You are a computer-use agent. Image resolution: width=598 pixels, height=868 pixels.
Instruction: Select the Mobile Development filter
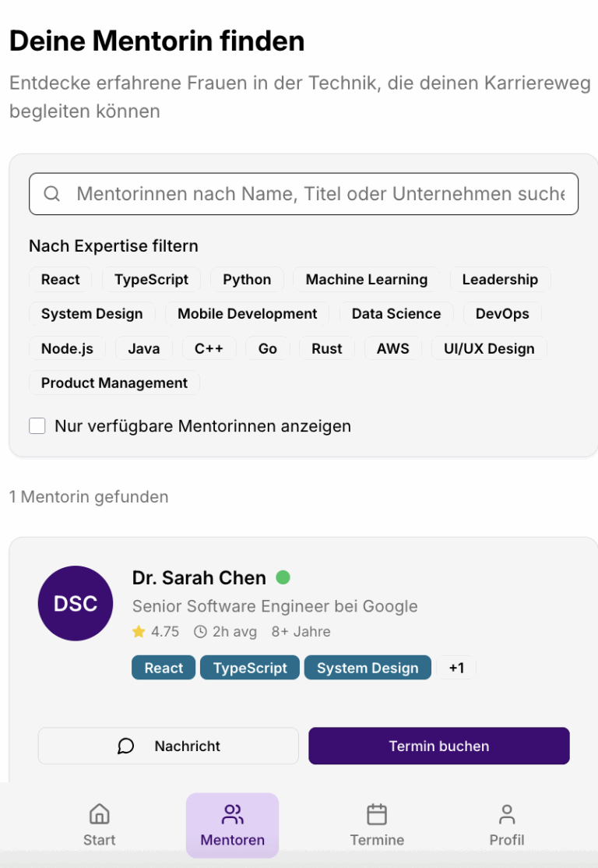tap(247, 313)
